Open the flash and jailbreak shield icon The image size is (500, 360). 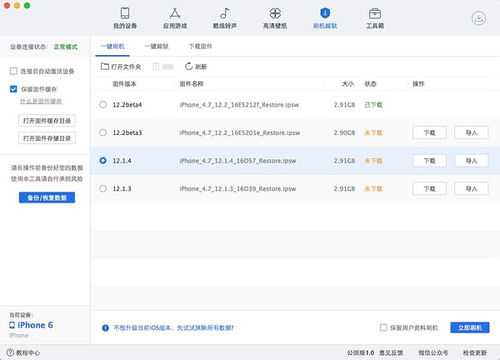tap(325, 13)
